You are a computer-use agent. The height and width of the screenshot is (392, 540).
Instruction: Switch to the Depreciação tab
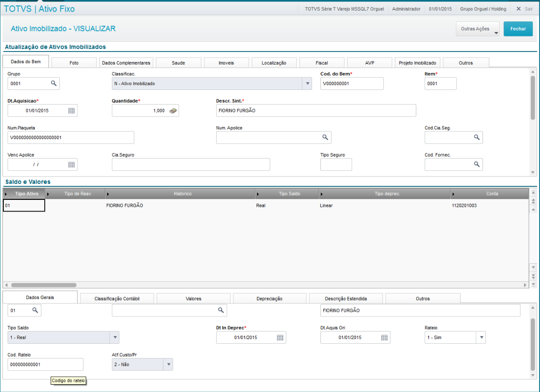pos(269,299)
